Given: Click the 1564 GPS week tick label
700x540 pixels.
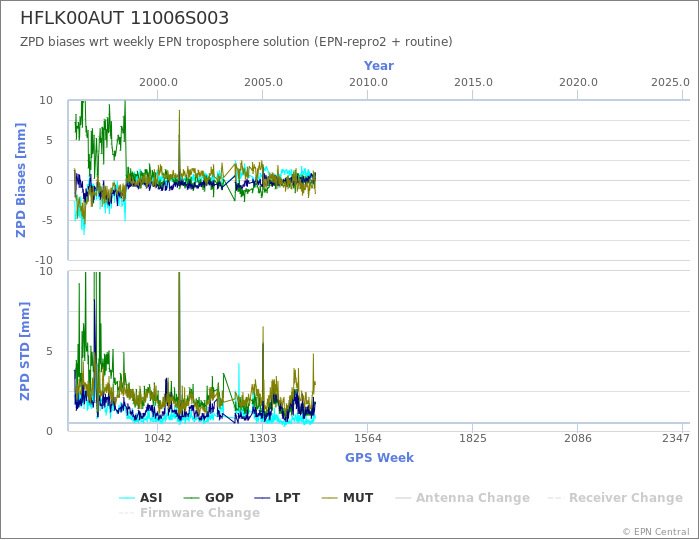Looking at the screenshot, I should [x=368, y=438].
